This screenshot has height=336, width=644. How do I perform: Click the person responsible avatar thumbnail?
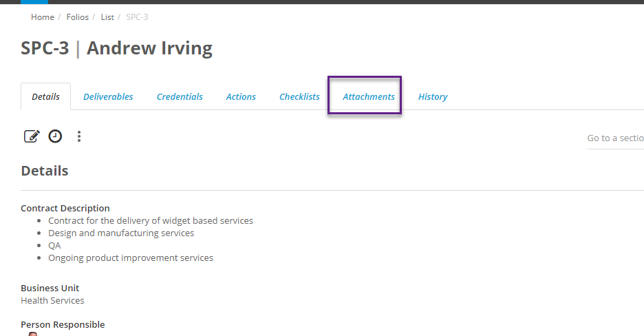(32, 333)
